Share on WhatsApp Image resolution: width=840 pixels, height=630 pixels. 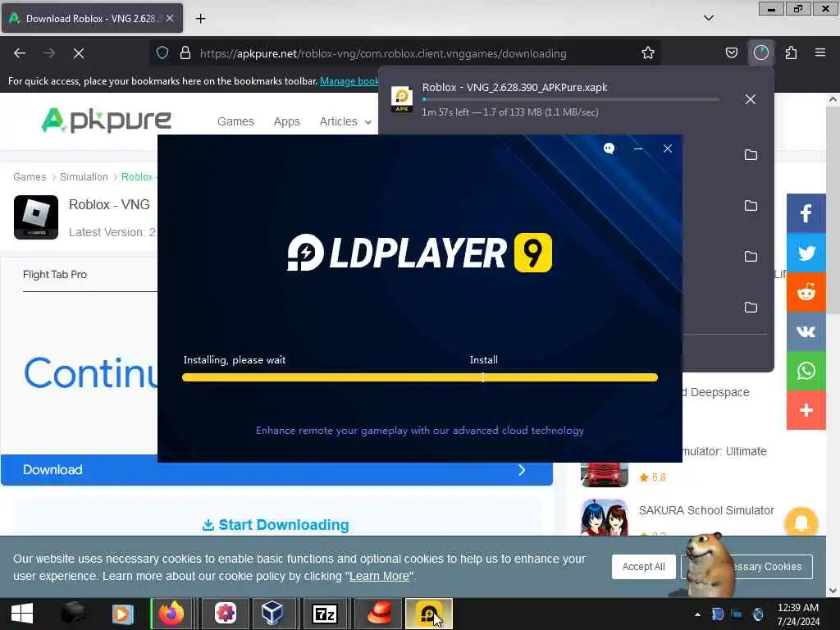pos(806,371)
